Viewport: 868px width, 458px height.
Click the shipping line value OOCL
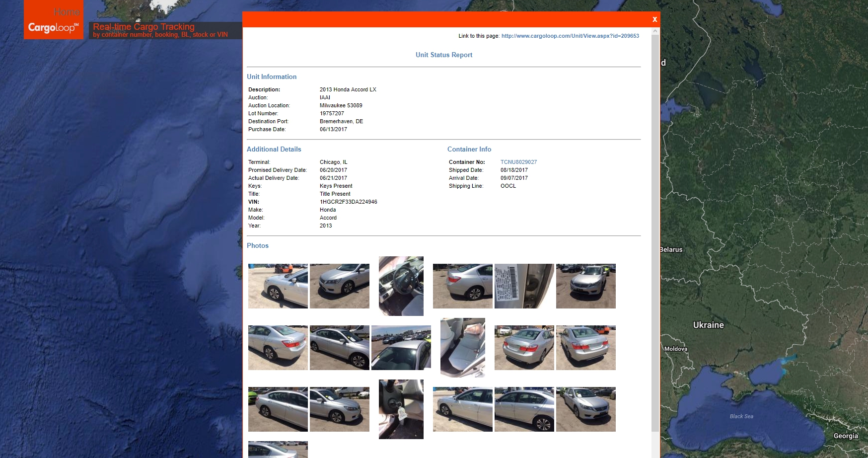[x=508, y=186]
